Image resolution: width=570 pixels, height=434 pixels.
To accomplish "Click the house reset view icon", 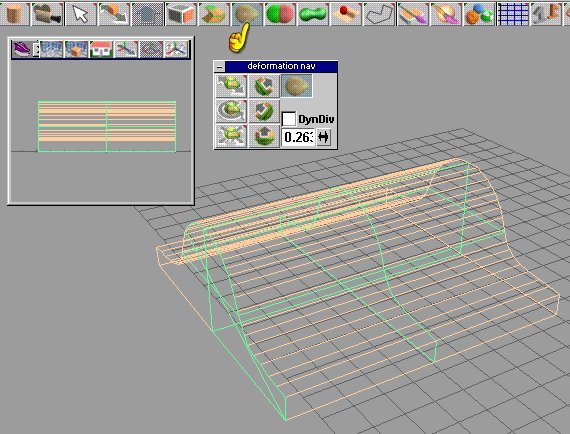I will click(x=101, y=49).
